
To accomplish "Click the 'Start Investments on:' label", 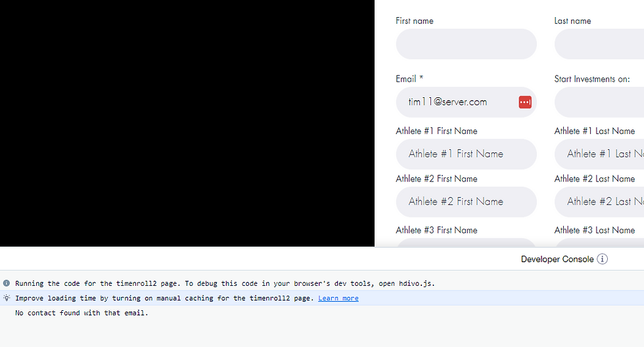I will pyautogui.click(x=592, y=79).
